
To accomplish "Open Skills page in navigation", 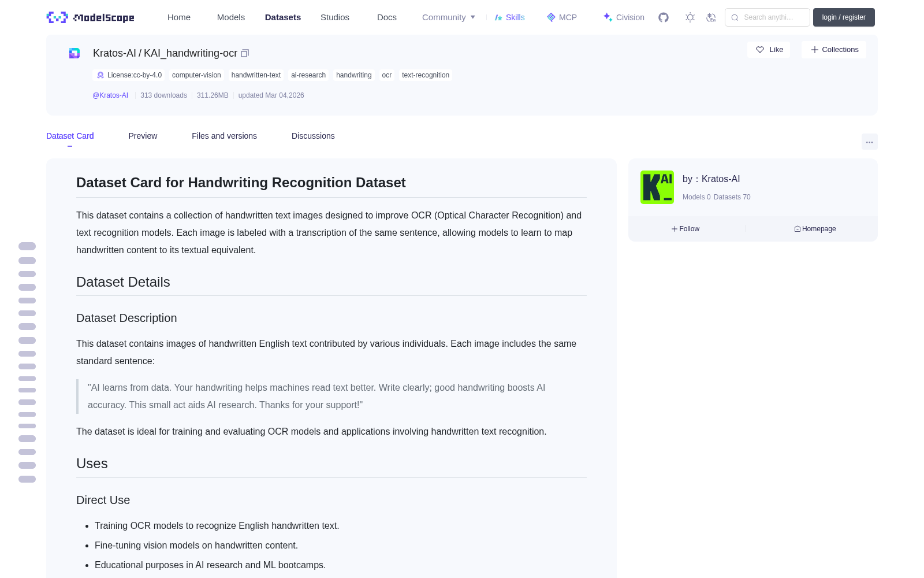I will (x=509, y=17).
